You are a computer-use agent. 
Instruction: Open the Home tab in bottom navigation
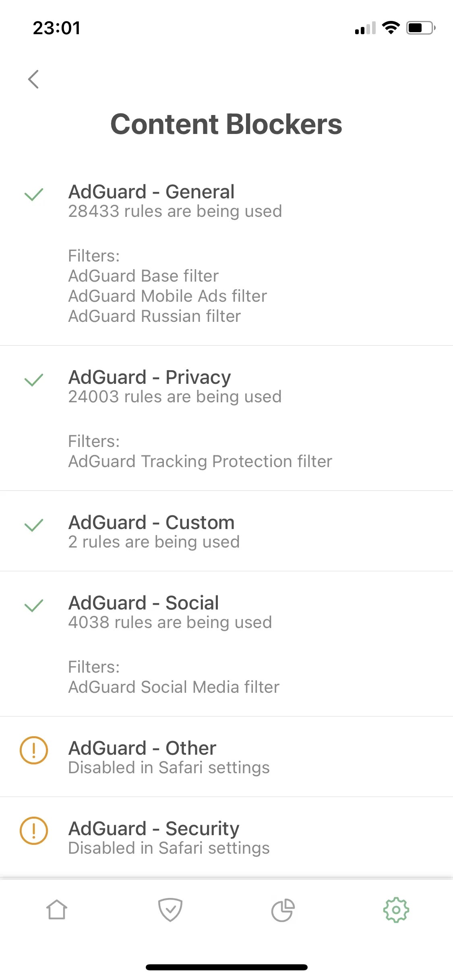pos(56,908)
